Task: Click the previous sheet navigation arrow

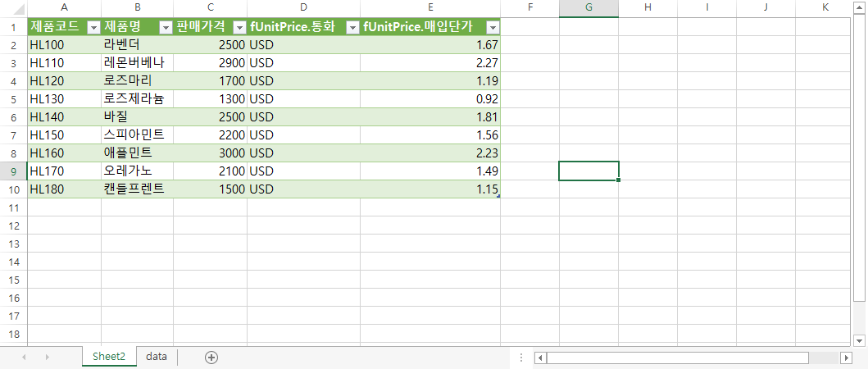Action: coord(24,358)
